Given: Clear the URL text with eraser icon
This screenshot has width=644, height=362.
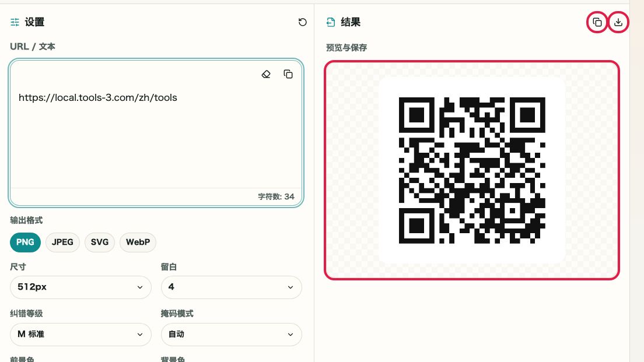Looking at the screenshot, I should (x=266, y=74).
